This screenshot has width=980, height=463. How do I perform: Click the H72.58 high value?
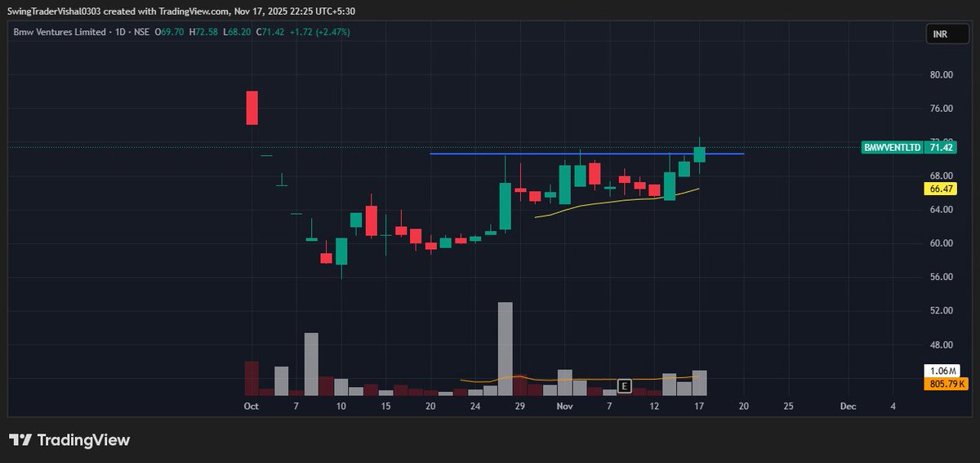[x=205, y=32]
